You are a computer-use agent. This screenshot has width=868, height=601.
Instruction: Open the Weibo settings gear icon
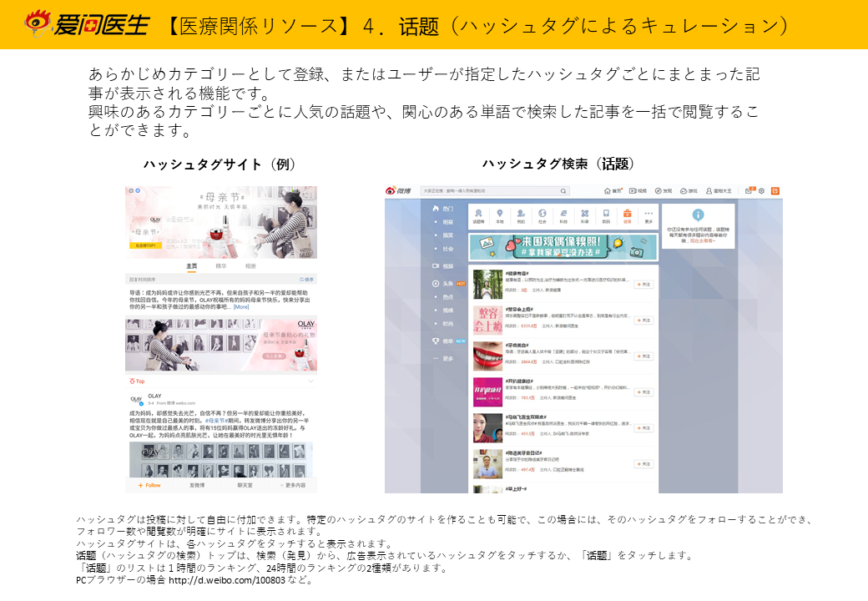coord(761,190)
